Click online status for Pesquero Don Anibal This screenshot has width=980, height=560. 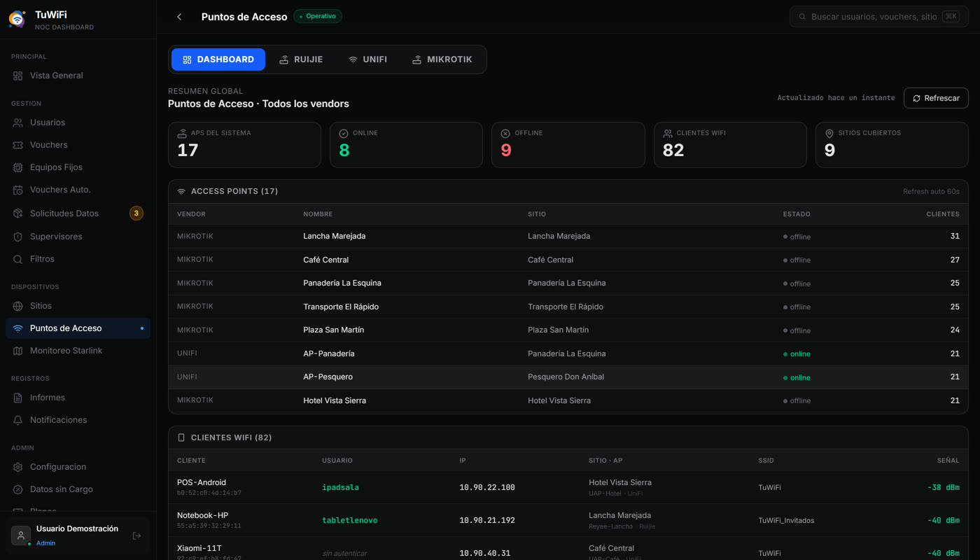(797, 377)
